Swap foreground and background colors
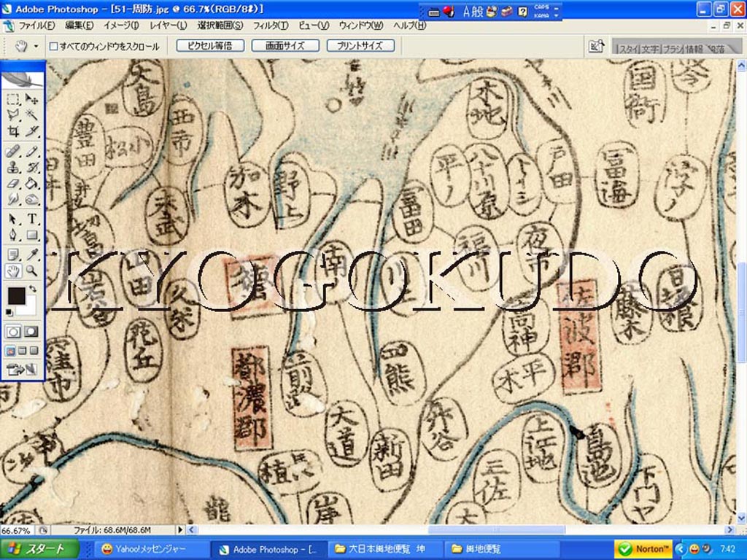The width and height of the screenshot is (747, 560). [33, 289]
